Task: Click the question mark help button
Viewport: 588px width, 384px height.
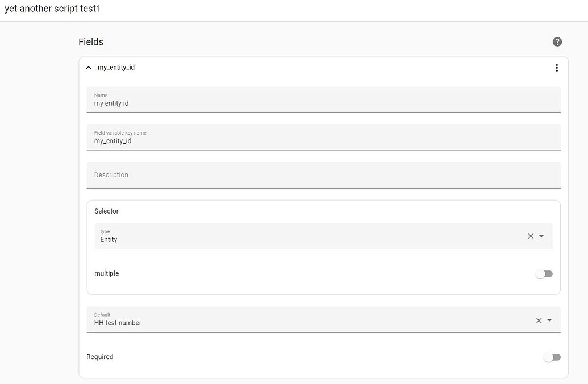Action: (557, 41)
